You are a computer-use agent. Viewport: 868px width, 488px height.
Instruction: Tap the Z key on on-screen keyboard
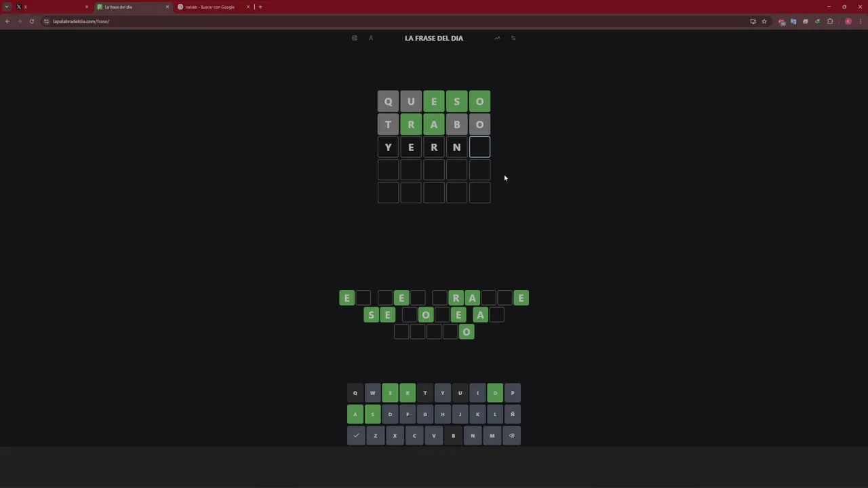click(375, 436)
